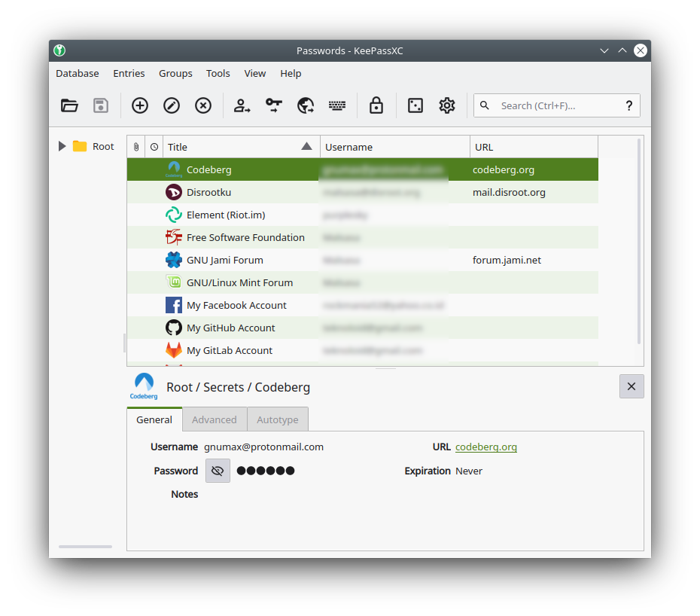Select the Disrootku entry title
The image size is (700, 616).
tap(209, 193)
